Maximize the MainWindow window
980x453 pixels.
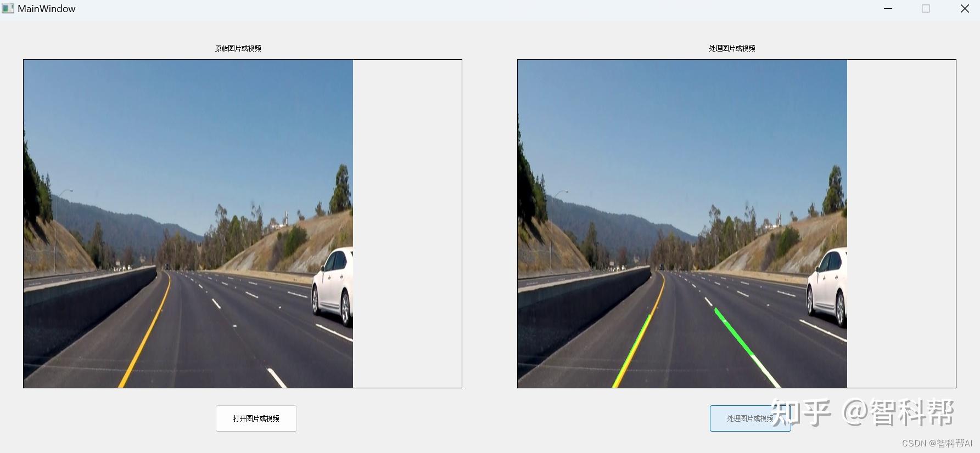(926, 9)
